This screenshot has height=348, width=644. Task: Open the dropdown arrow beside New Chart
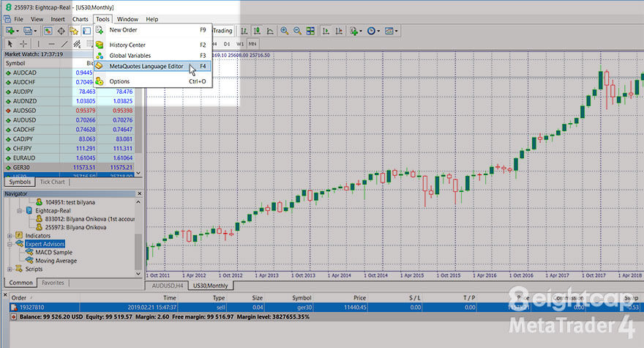18,31
